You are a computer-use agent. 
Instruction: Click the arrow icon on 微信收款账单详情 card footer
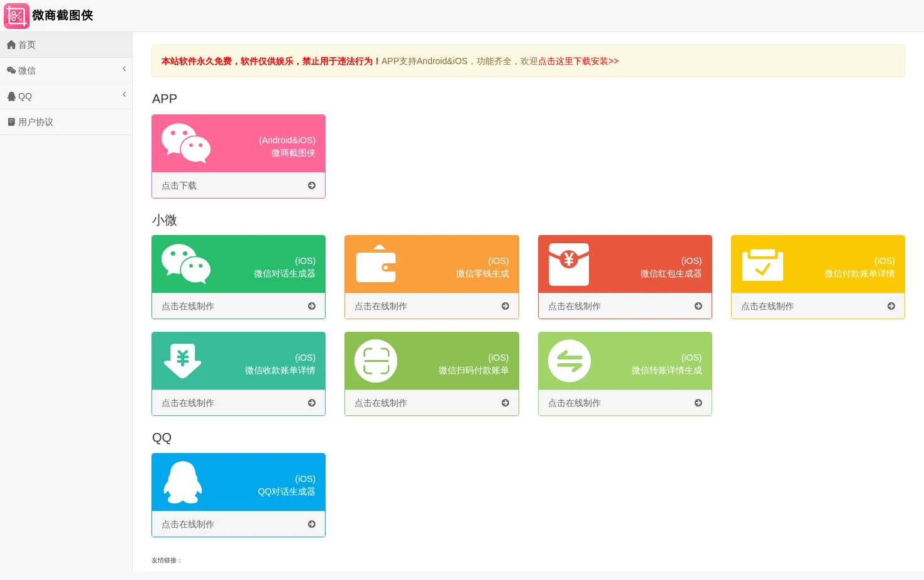[x=312, y=403]
